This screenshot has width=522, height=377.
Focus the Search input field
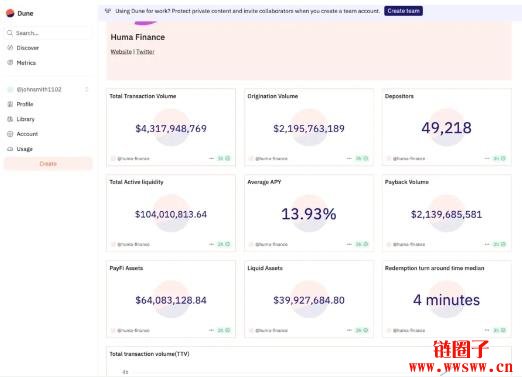pos(48,33)
